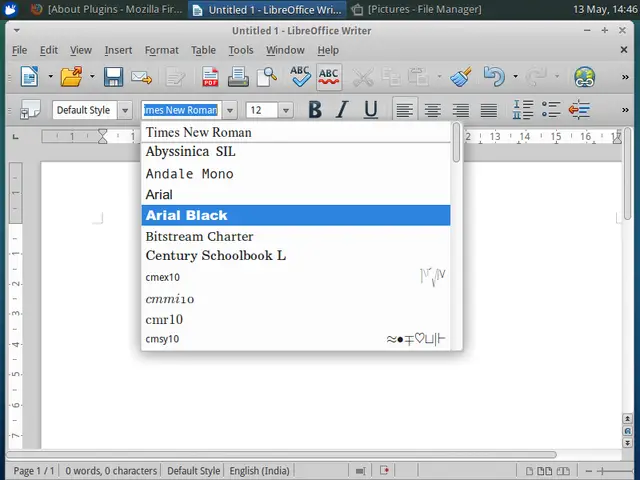Open the Default Style paragraph style dropdown
The height and width of the screenshot is (480, 640).
pos(125,110)
